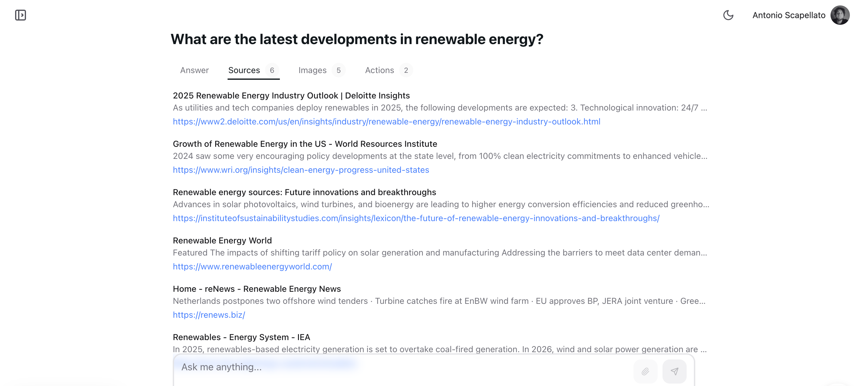
Task: Click the Renewable Energy World title
Action: (x=222, y=240)
